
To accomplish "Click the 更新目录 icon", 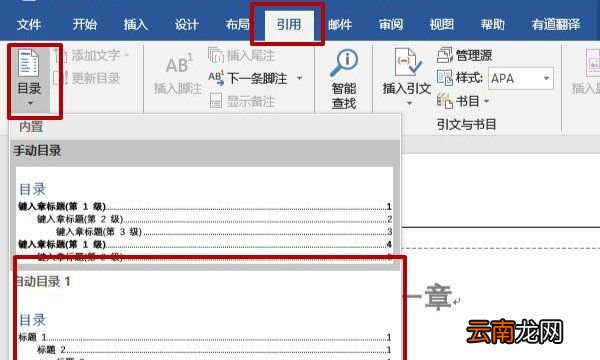I will click(x=60, y=78).
